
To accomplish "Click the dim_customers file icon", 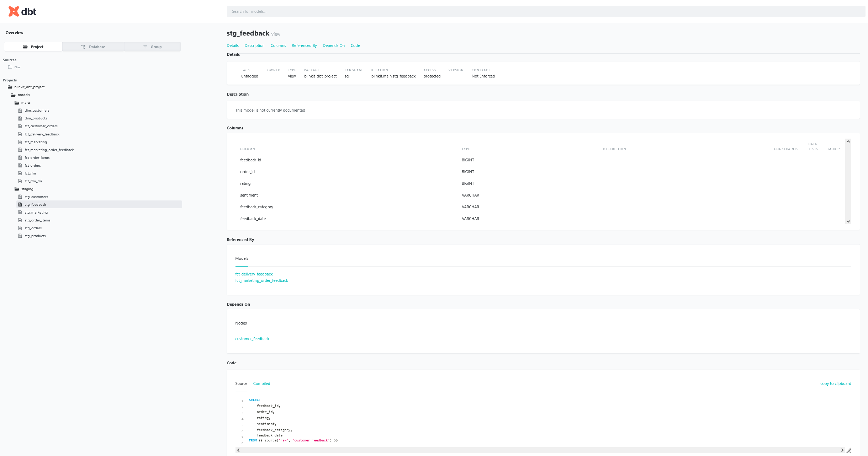I will pyautogui.click(x=20, y=111).
